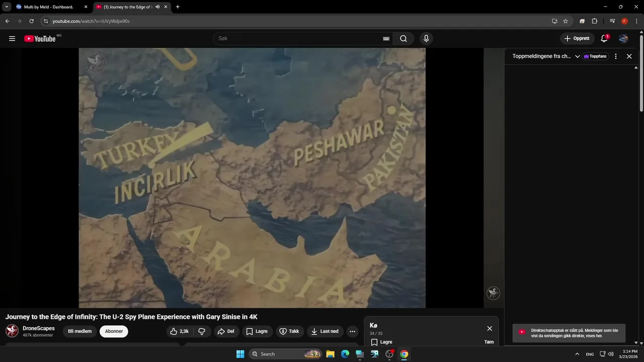Open the DroneScapes channel avatar
Image resolution: width=644 pixels, height=362 pixels.
click(x=12, y=331)
